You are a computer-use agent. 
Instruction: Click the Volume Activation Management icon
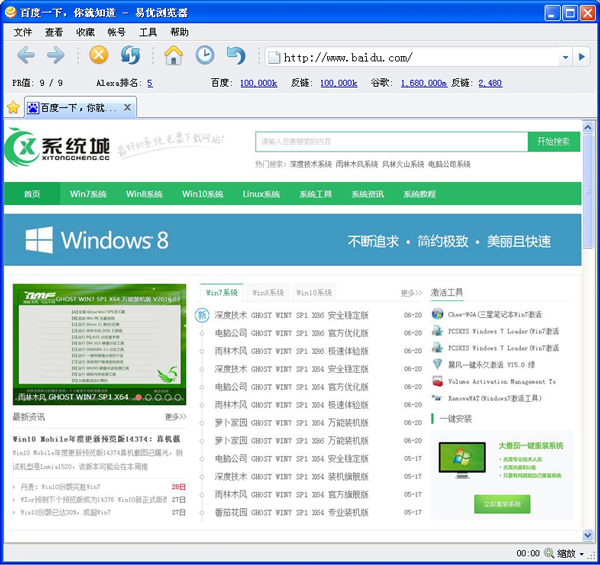click(x=437, y=381)
